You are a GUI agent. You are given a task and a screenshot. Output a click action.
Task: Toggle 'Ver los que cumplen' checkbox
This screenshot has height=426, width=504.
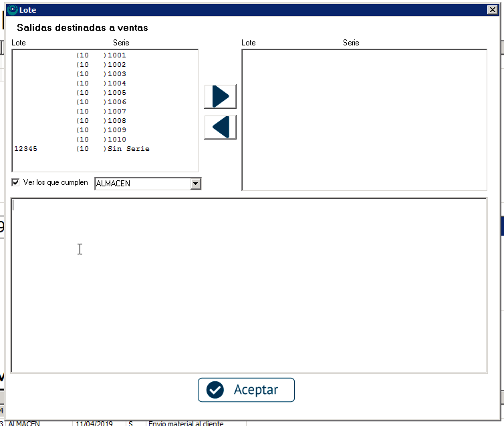click(16, 182)
